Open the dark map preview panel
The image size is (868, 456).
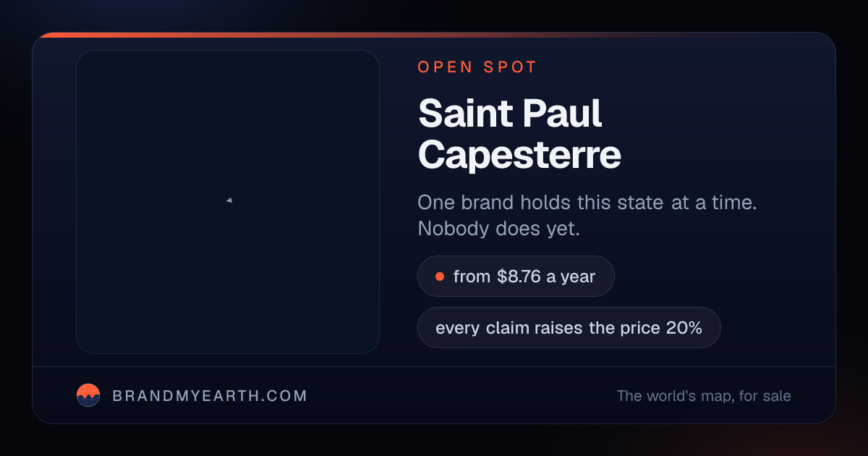click(x=228, y=202)
